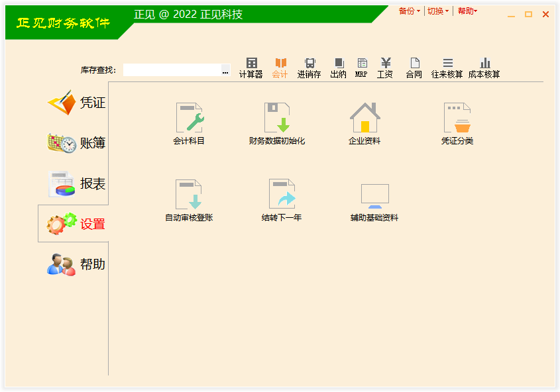Click the ellipsis button beside search box
Screen dimensions: 560x392
tap(225, 71)
